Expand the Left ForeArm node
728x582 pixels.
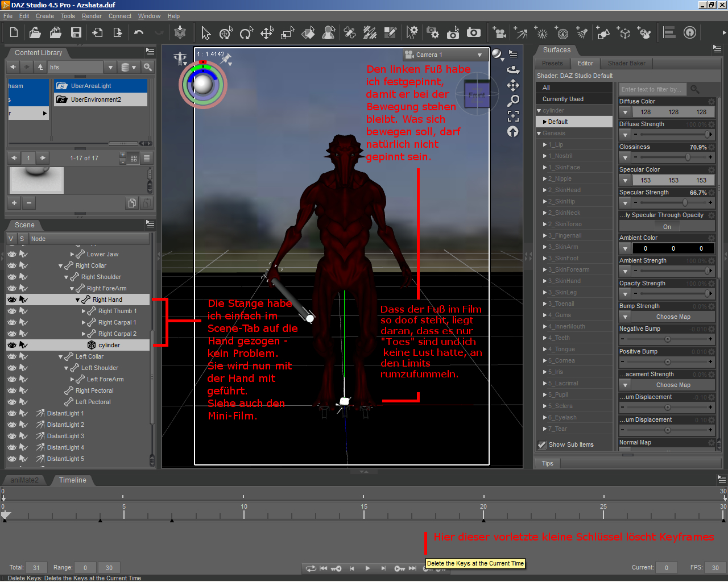click(x=72, y=380)
